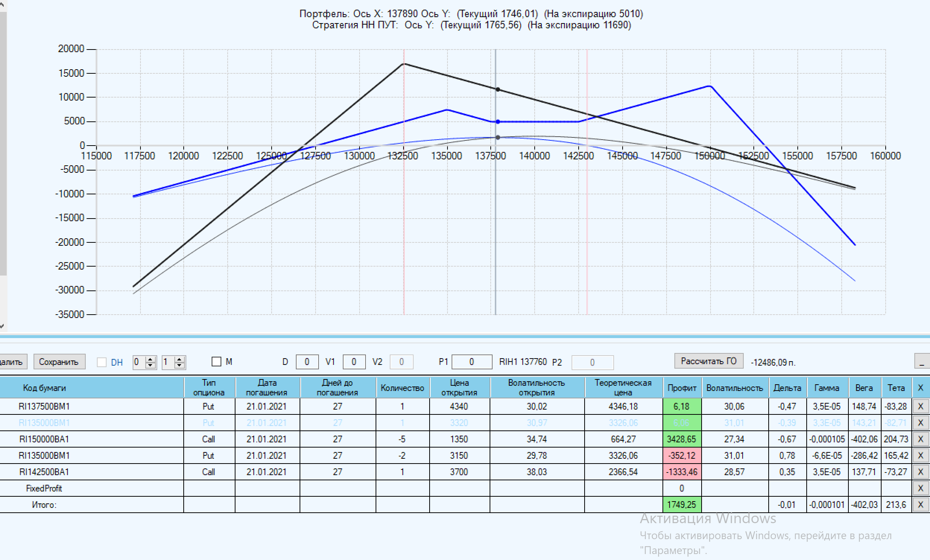Toggle the M checkbox
The width and height of the screenshot is (930, 560).
216,362
